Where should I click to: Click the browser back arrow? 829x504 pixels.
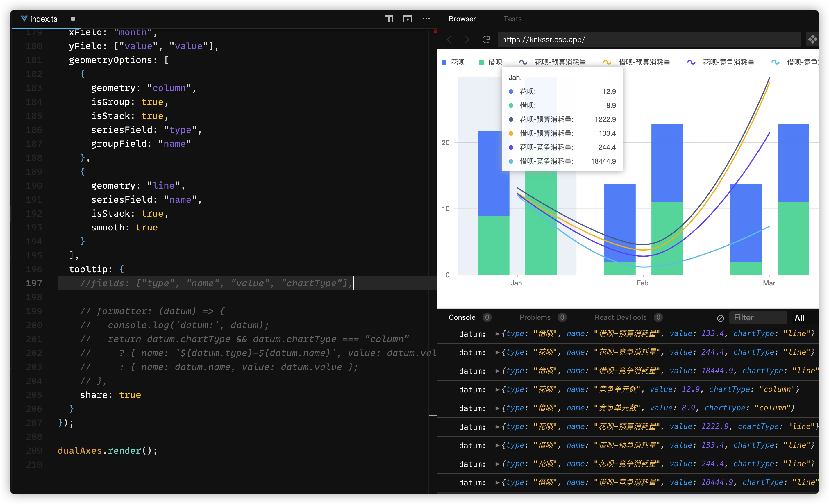(449, 40)
